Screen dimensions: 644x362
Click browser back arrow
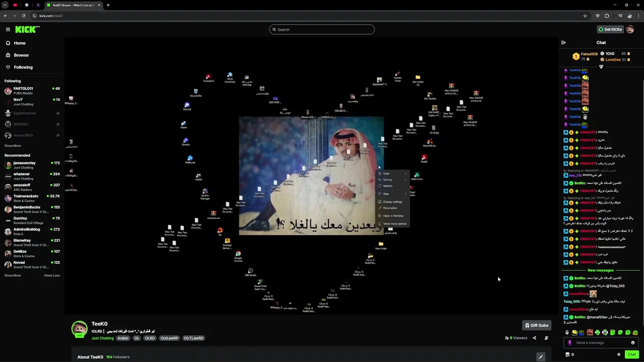coord(6,16)
